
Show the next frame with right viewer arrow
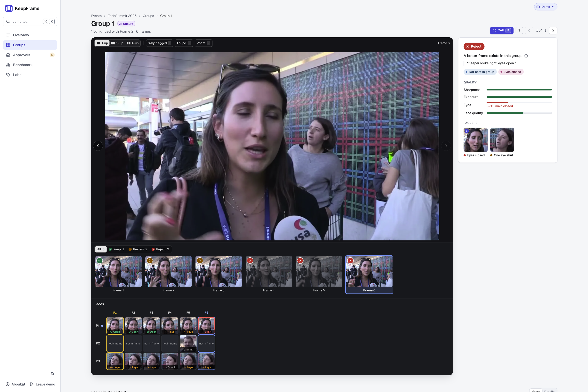(x=446, y=146)
